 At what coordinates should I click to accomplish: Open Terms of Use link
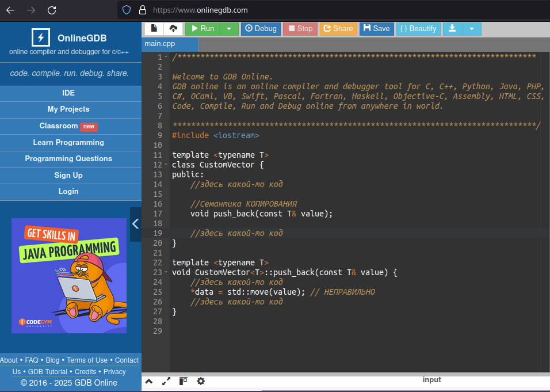[x=87, y=360]
